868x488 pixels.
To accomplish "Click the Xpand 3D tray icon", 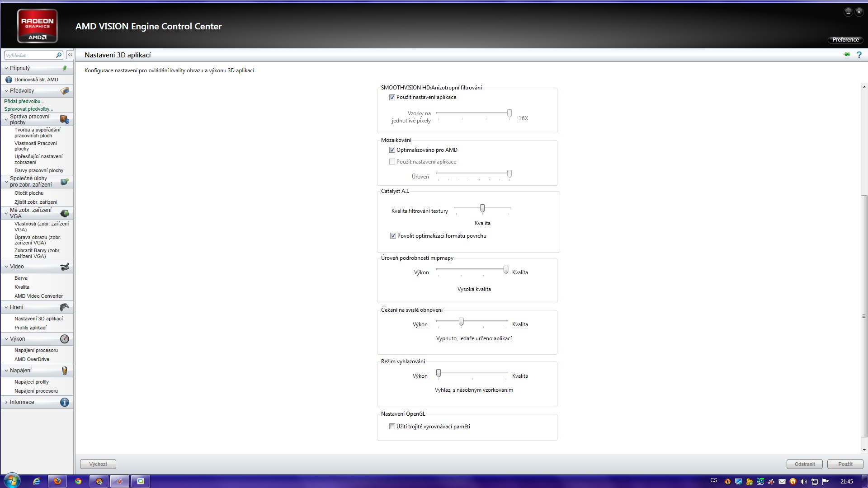I will pyautogui.click(x=760, y=482).
